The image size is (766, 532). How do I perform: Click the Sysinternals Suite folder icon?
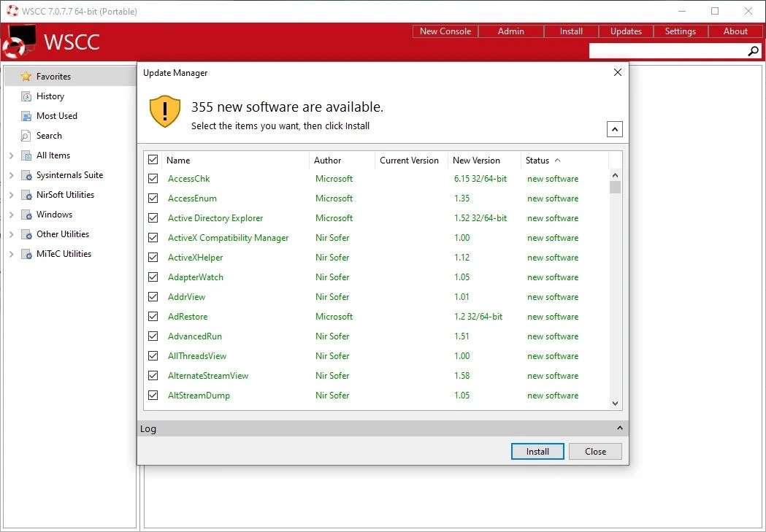click(26, 175)
